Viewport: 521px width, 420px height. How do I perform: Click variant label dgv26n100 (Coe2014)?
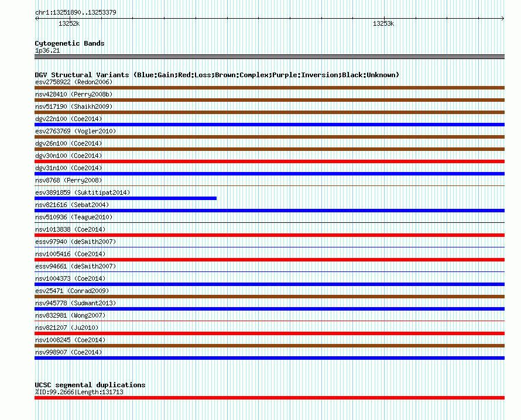[68, 143]
